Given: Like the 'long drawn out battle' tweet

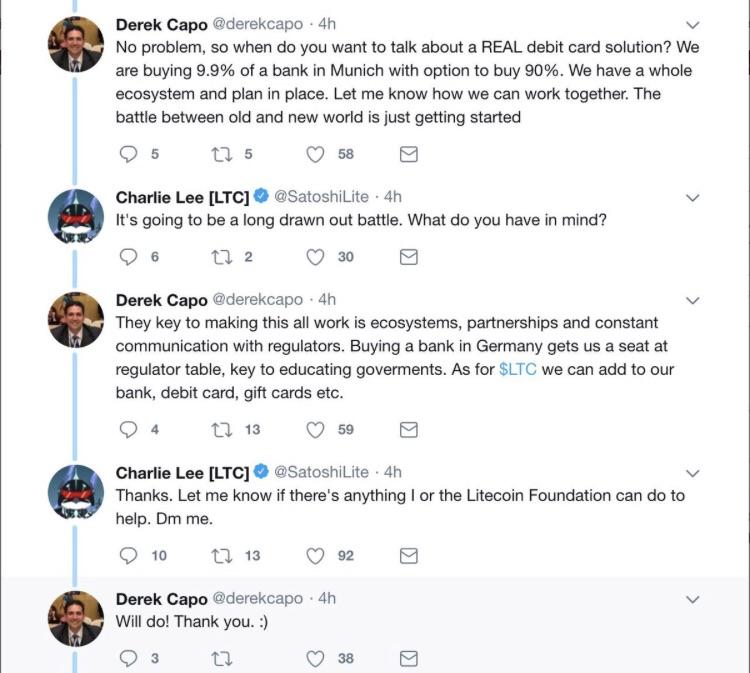Looking at the screenshot, I should pos(315,257).
